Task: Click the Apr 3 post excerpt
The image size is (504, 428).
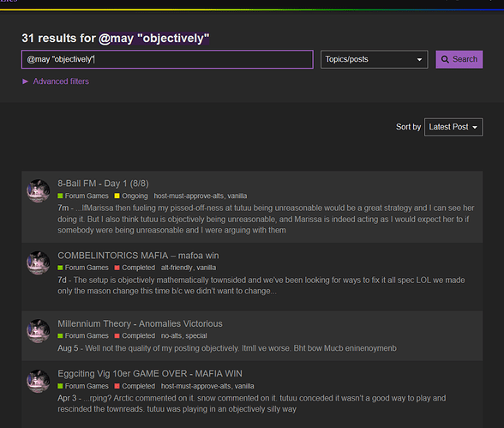Action: [252, 404]
